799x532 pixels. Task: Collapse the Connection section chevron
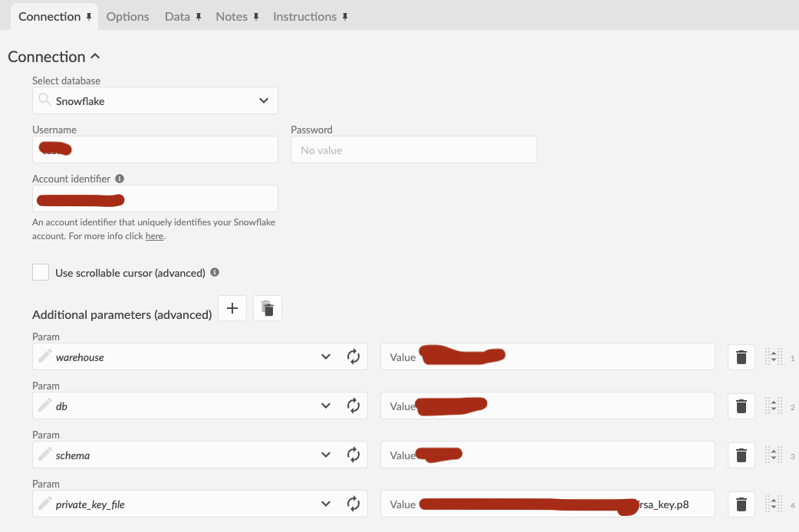[x=95, y=57]
